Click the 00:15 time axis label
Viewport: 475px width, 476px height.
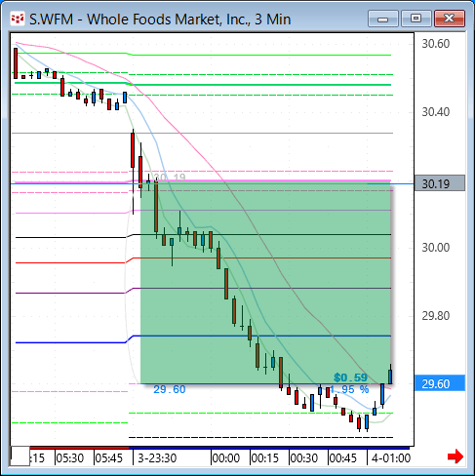pyautogui.click(x=265, y=458)
